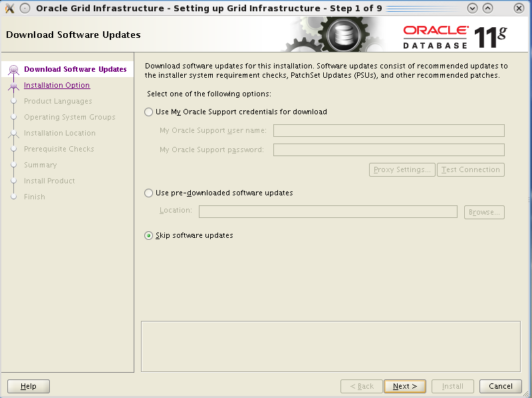Viewport: 532px width, 398px height.
Task: Click Summary step in sidebar
Action: pos(41,165)
